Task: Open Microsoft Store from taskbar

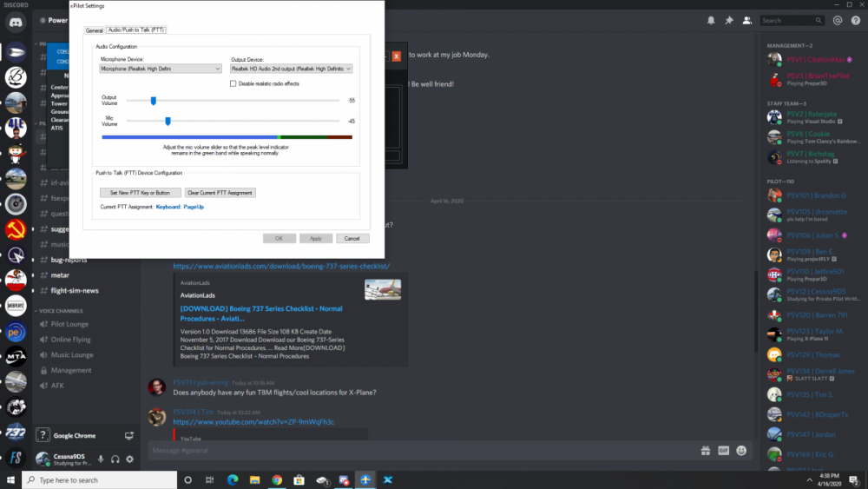Action: pos(299,480)
